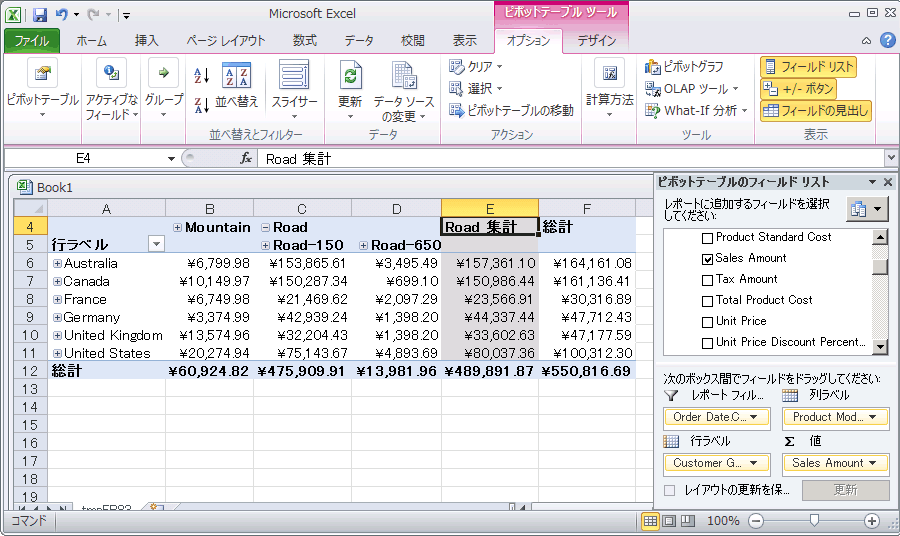Viewport: 900px width, 536px height.
Task: Click the Refresh (更新) icon in ribbon
Action: point(350,77)
